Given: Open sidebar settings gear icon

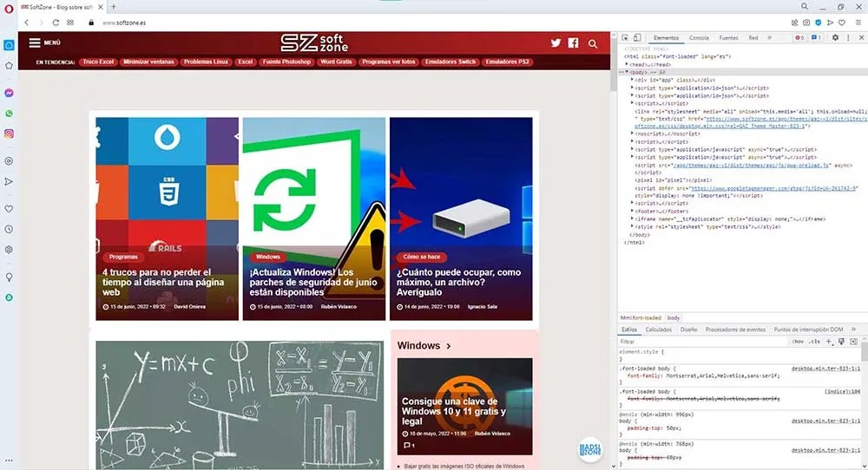Looking at the screenshot, I should [x=9, y=250].
